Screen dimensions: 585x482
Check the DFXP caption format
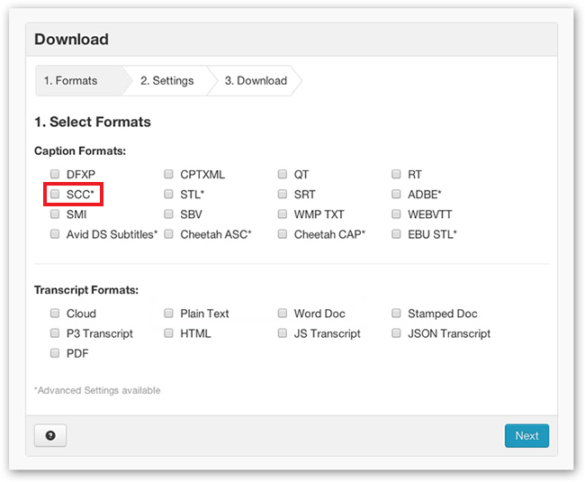55,174
